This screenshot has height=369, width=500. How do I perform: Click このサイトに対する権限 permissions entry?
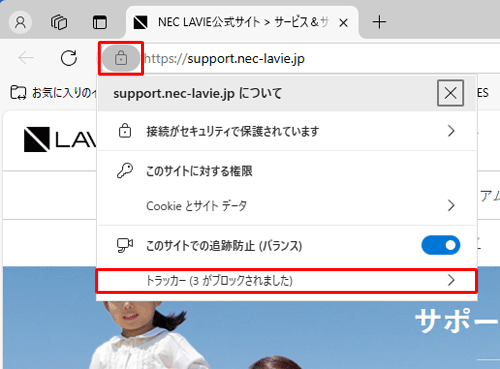click(199, 171)
